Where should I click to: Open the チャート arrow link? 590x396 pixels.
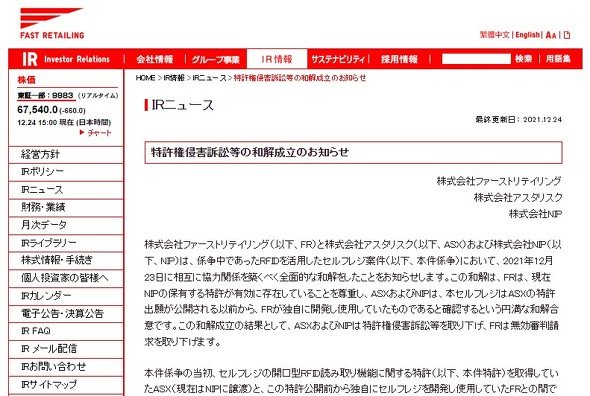tap(96, 133)
